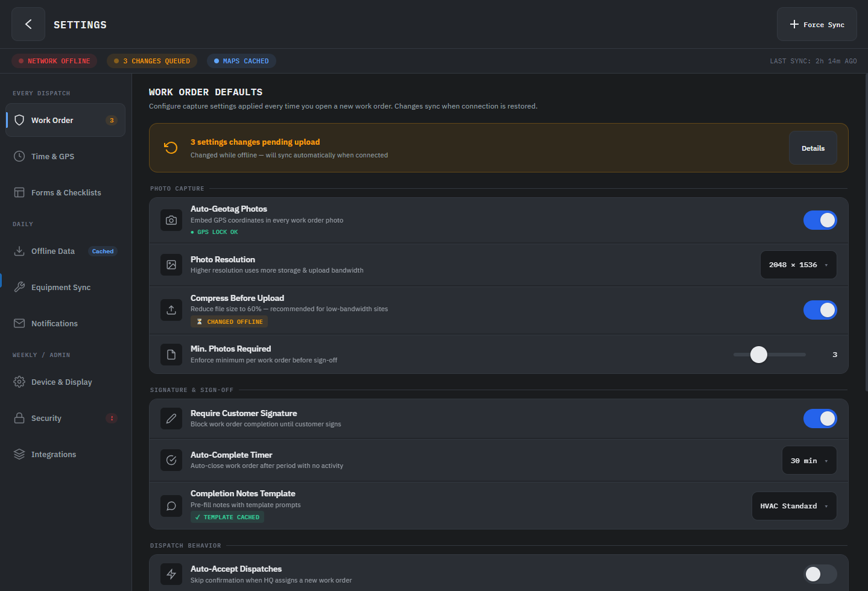Open the Photo Resolution dropdown

(x=798, y=264)
